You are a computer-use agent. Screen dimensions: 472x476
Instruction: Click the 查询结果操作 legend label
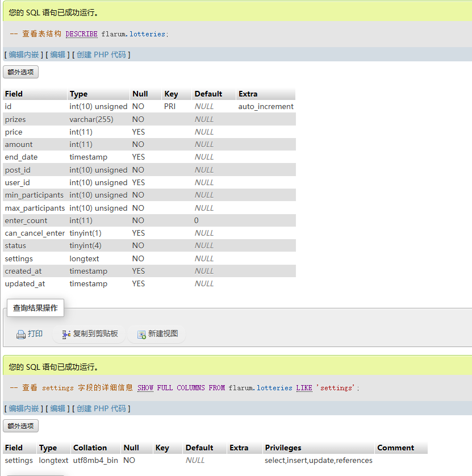[x=35, y=308]
